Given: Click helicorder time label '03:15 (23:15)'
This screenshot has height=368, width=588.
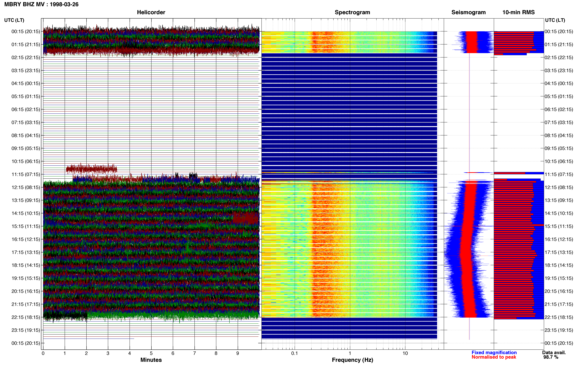Looking at the screenshot, I should click(26, 71).
